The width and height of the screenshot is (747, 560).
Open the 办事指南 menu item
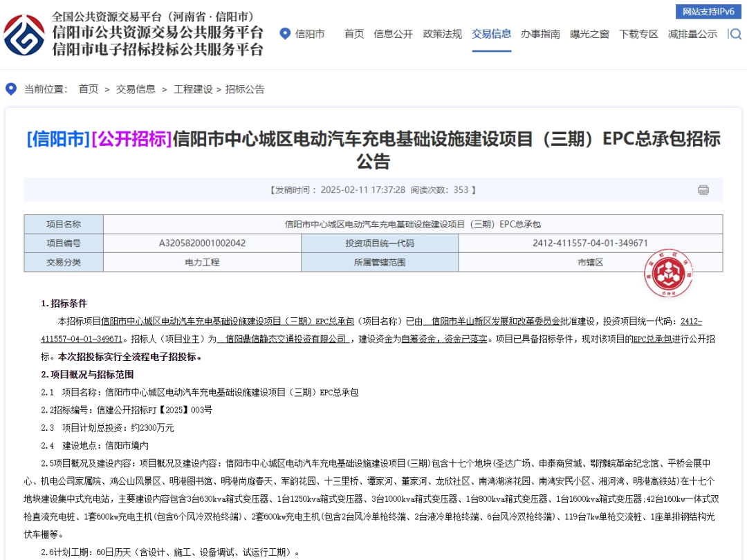[x=540, y=34]
